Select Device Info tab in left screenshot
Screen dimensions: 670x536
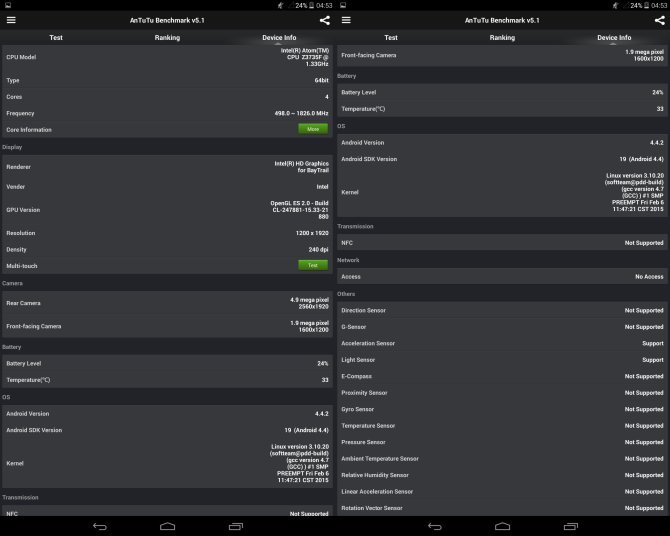tap(279, 38)
